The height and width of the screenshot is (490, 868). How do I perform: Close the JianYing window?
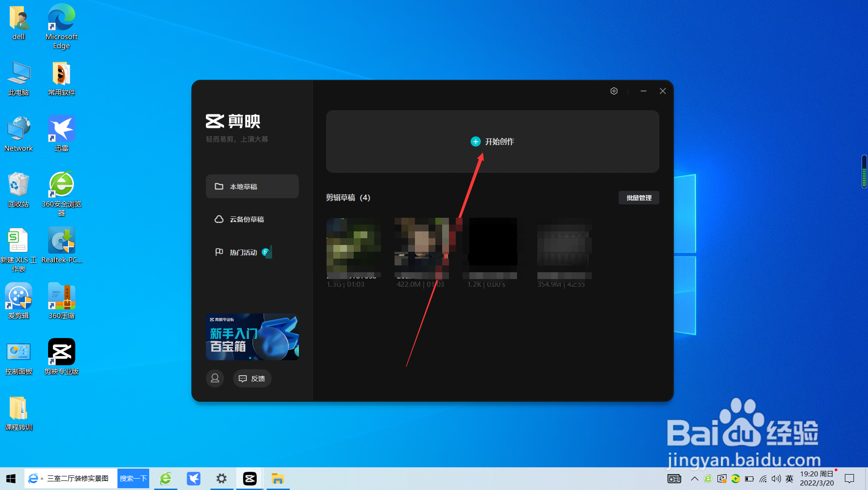[x=663, y=91]
